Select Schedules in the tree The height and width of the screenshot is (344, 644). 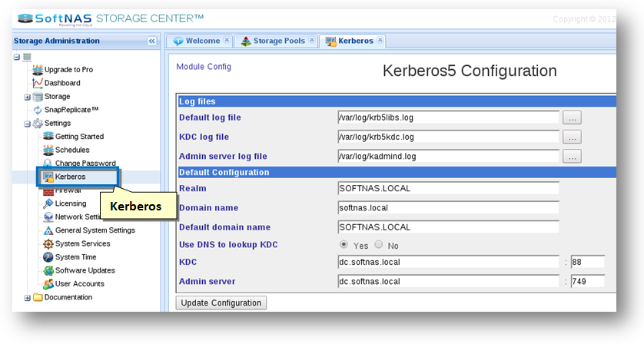pyautogui.click(x=72, y=150)
